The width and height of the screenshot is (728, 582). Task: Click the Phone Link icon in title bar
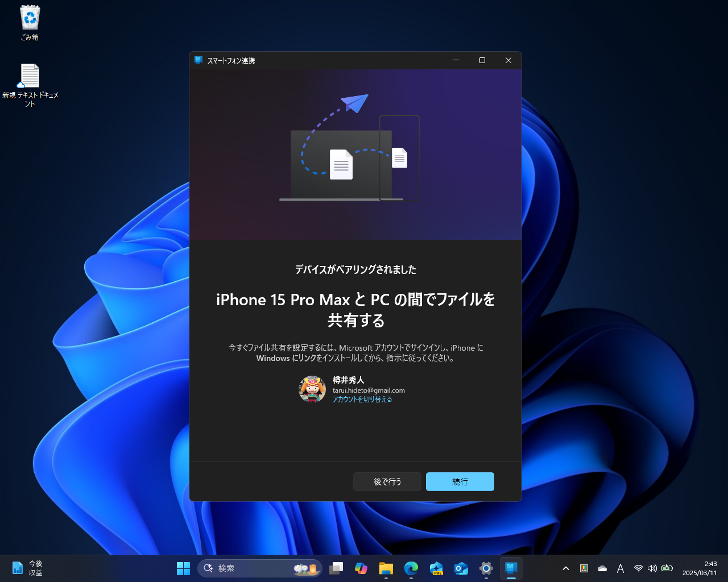click(198, 60)
